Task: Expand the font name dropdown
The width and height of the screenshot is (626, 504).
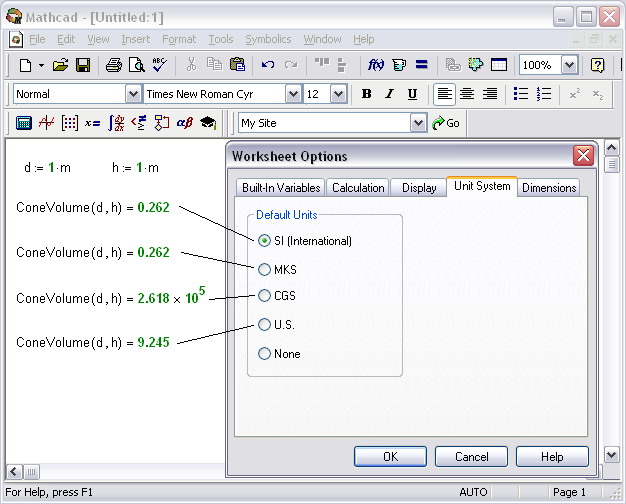Action: pyautogui.click(x=293, y=94)
